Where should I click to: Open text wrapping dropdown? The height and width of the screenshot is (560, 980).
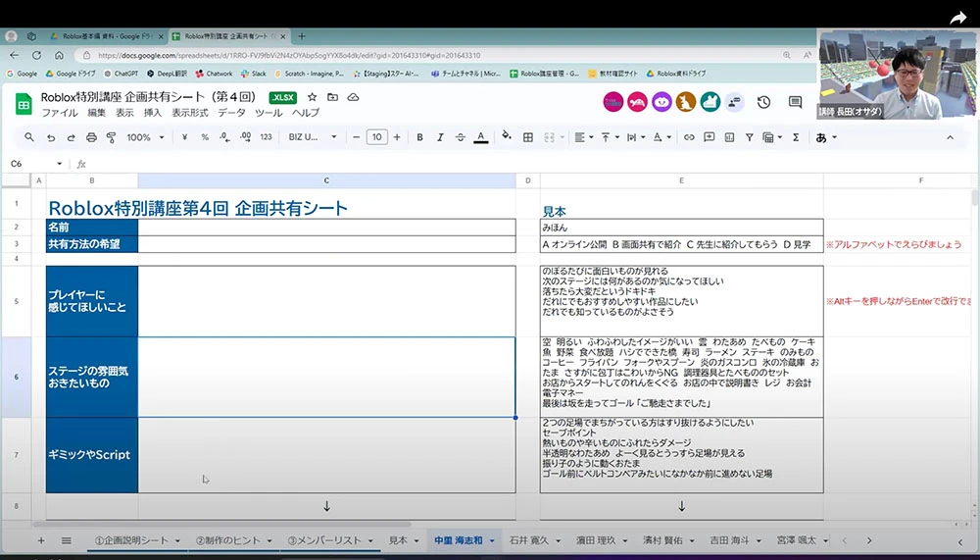pyautogui.click(x=636, y=137)
